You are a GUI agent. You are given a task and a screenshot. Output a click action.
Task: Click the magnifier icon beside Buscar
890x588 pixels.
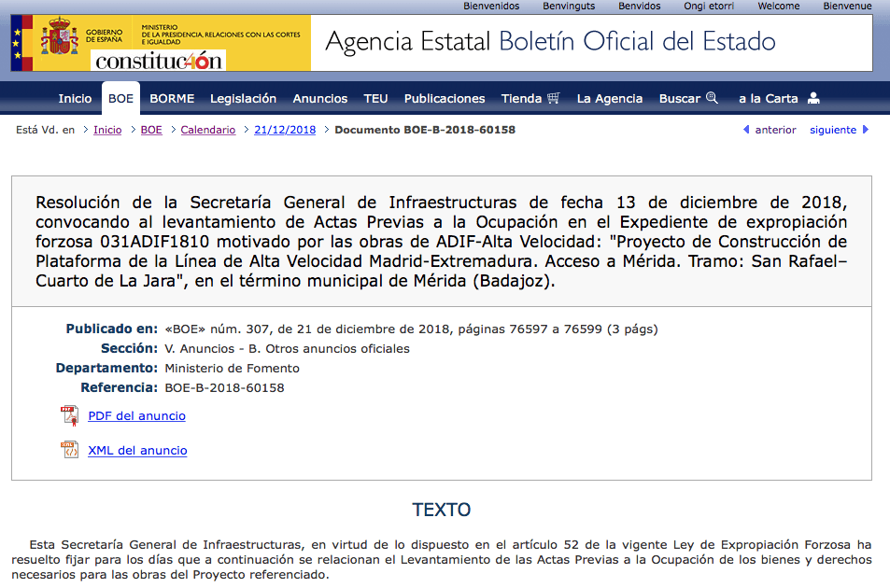click(712, 97)
